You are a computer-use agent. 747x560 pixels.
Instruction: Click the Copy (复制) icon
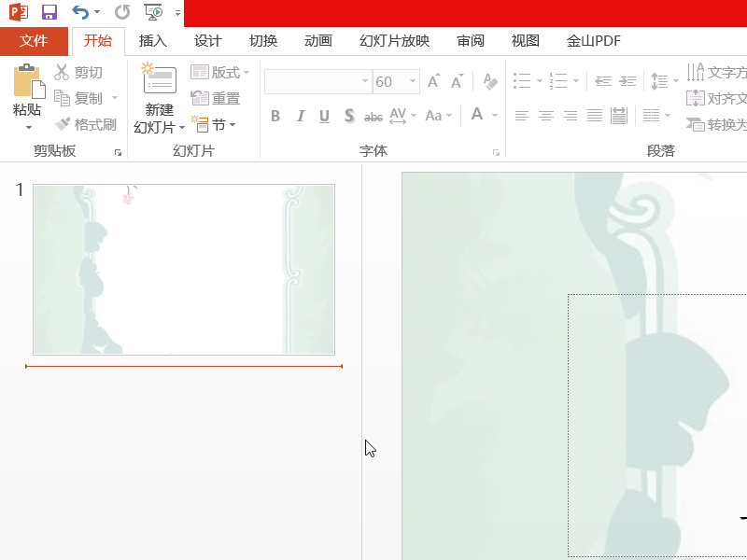coord(63,98)
